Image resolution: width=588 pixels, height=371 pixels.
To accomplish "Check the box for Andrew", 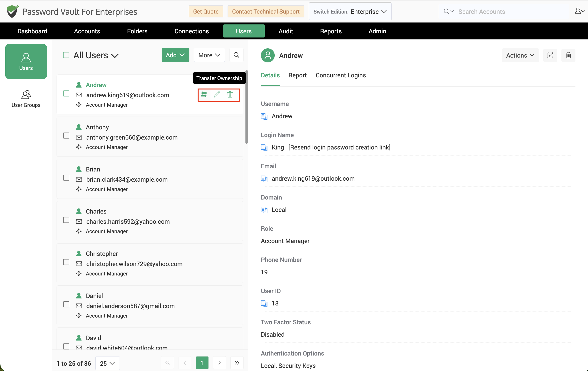I will coord(66,94).
